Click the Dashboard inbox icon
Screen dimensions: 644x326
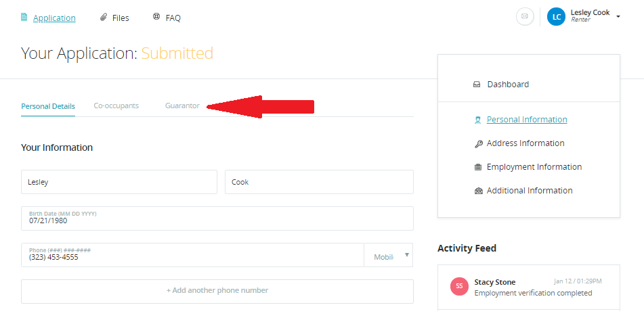[x=477, y=85]
